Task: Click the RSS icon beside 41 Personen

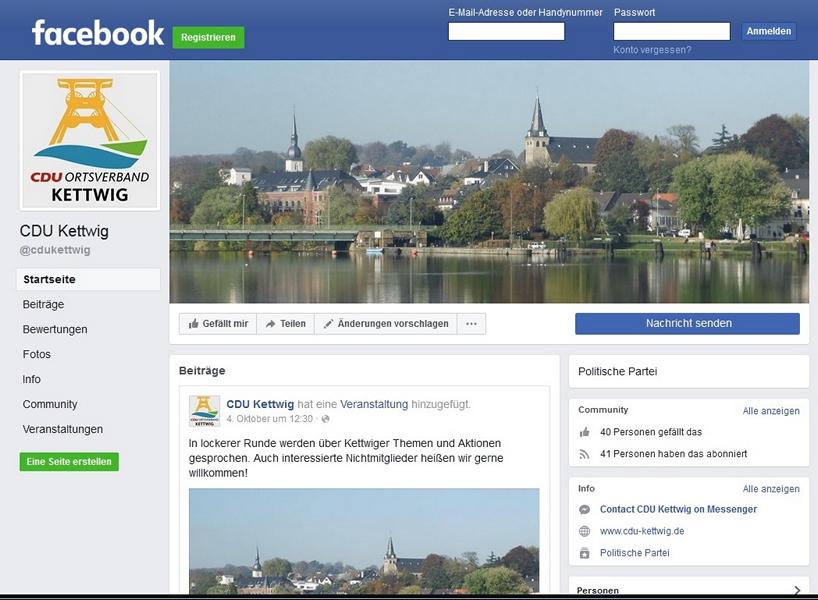Action: pyautogui.click(x=585, y=454)
